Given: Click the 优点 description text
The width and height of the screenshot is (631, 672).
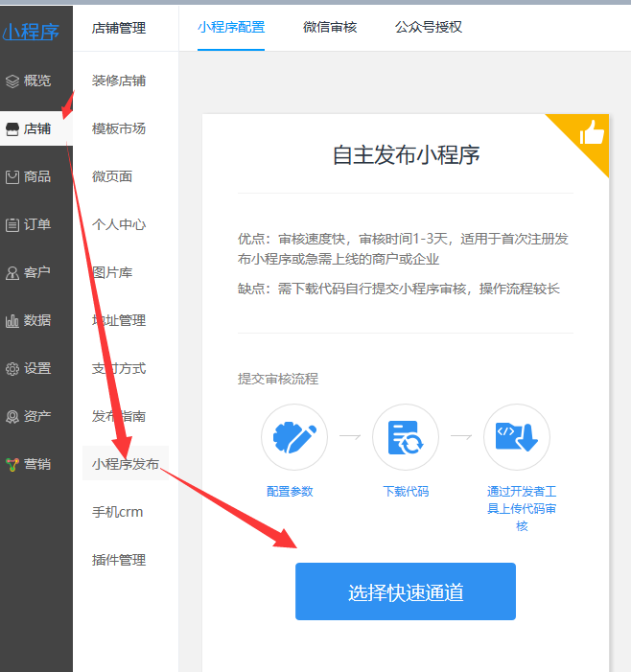Looking at the screenshot, I should tap(403, 249).
